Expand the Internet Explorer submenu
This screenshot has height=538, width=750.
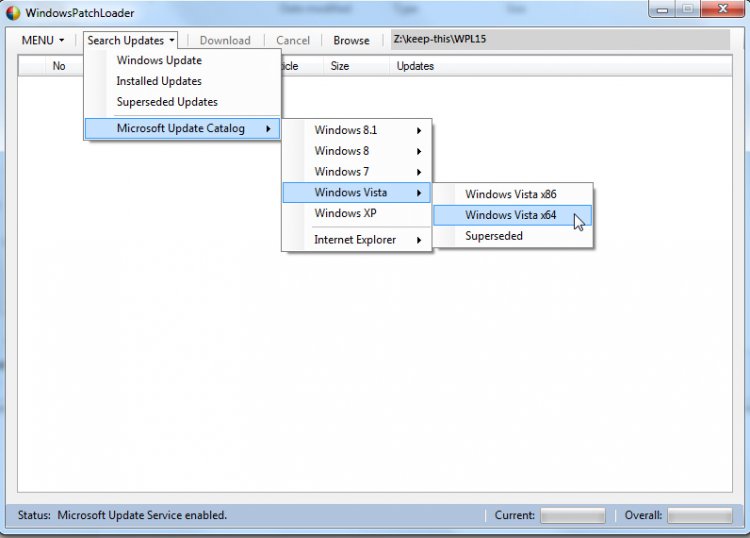click(357, 240)
